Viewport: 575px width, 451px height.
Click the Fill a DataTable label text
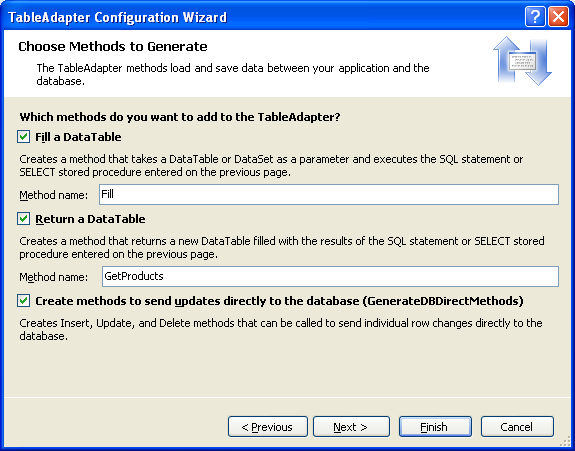tap(78, 137)
